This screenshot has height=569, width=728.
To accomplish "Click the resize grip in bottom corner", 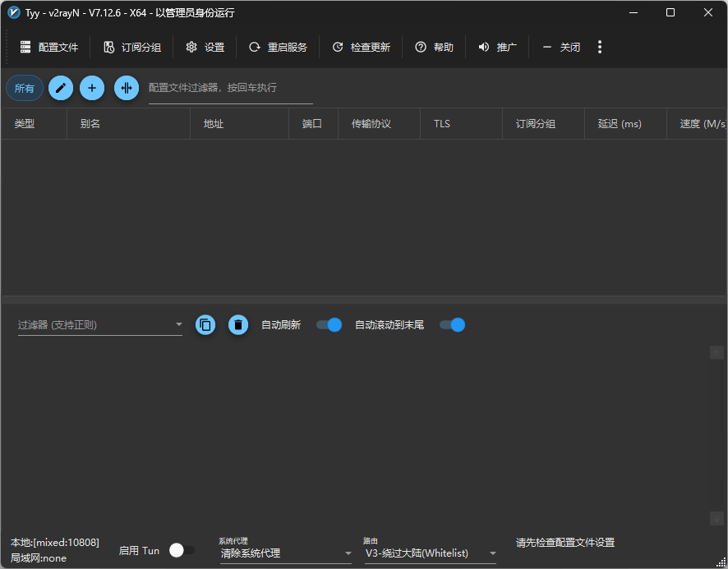I will (721, 562).
